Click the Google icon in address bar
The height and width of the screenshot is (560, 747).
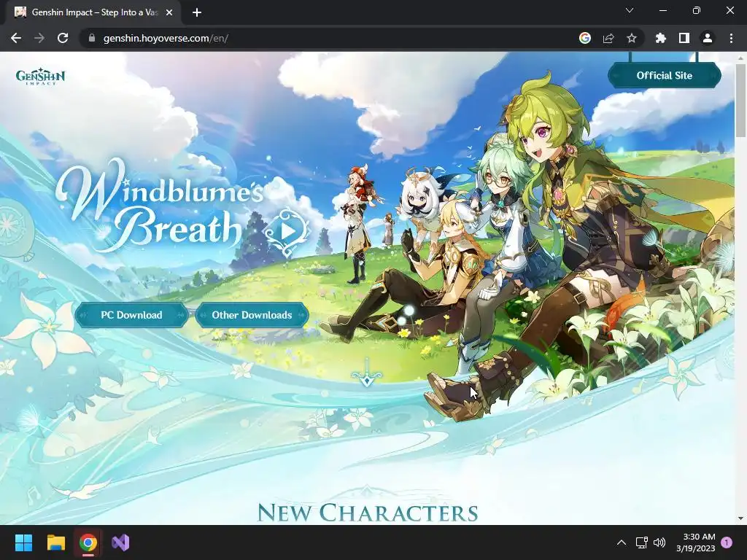[x=585, y=38]
